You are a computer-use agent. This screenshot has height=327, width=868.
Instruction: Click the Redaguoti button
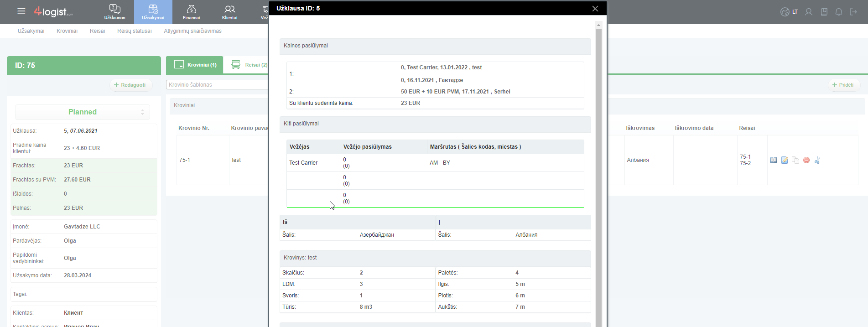click(x=130, y=85)
